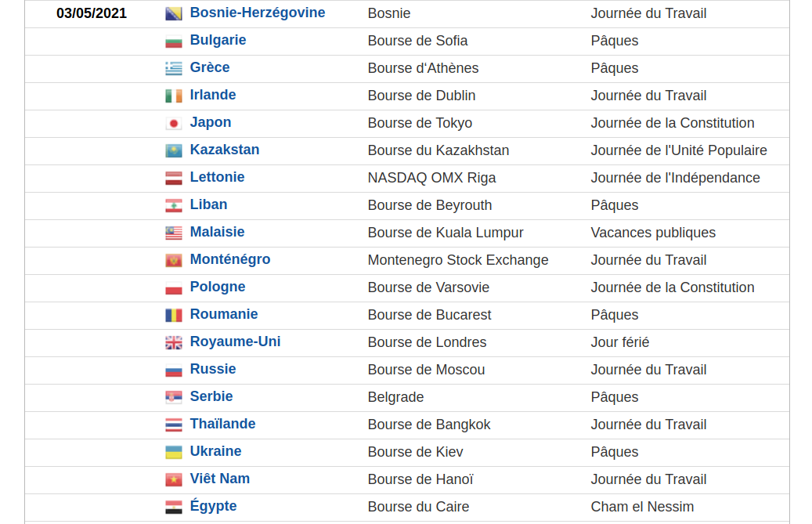Open the Lettonie country link
The width and height of the screenshot is (812, 524).
pos(217,177)
